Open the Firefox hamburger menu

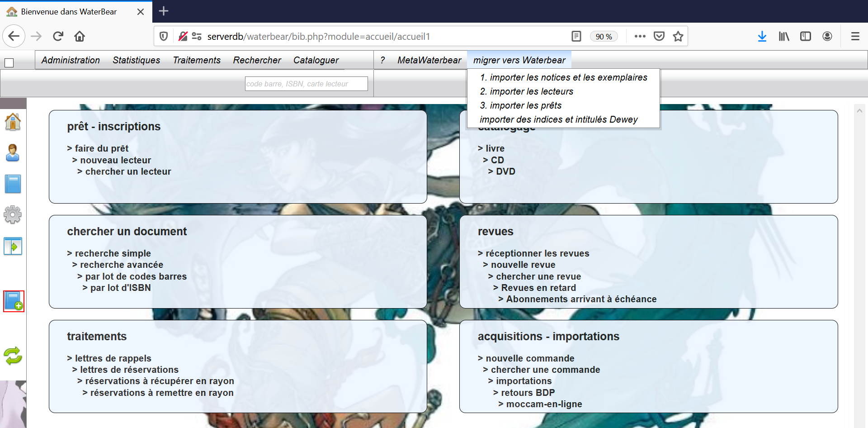click(x=855, y=36)
